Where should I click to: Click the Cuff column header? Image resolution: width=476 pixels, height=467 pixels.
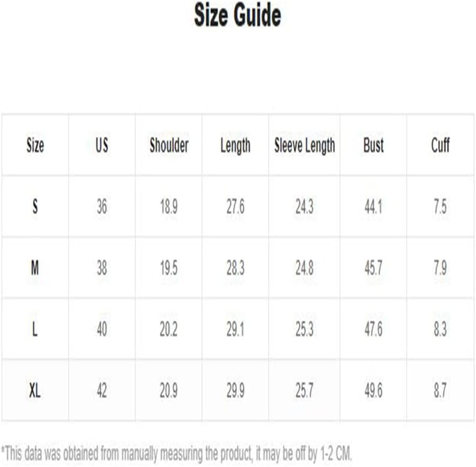440,145
